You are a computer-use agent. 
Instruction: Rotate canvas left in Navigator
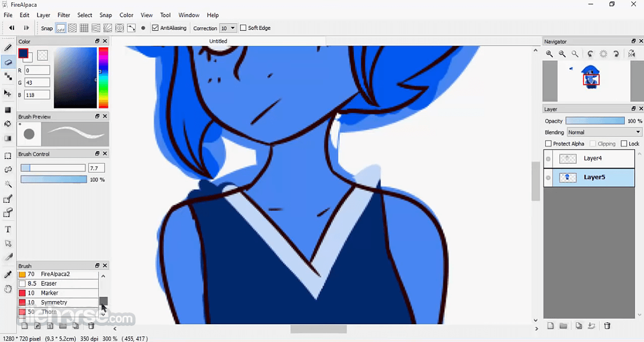[590, 54]
